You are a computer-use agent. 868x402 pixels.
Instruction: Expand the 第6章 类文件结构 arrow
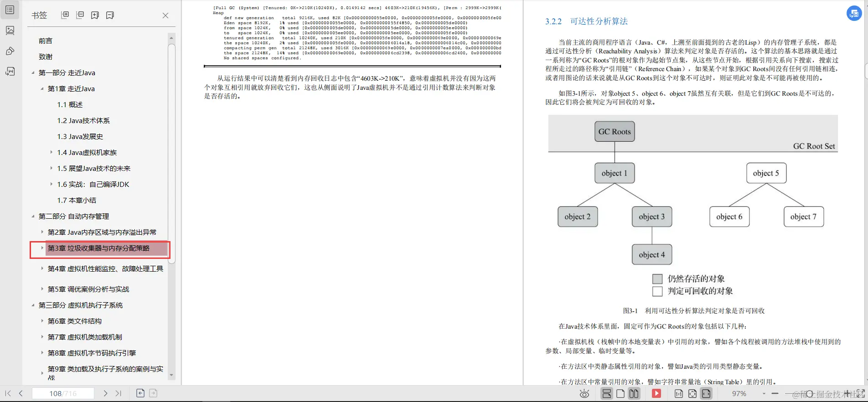(x=42, y=321)
